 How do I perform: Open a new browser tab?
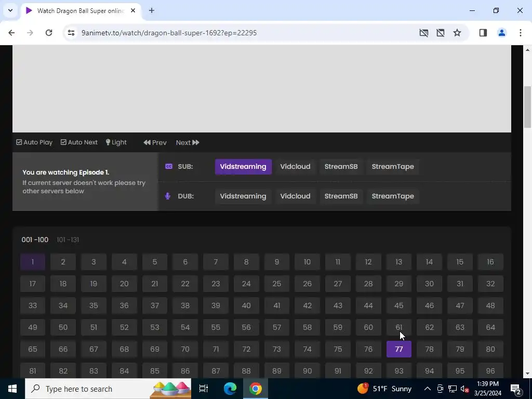coord(152,10)
